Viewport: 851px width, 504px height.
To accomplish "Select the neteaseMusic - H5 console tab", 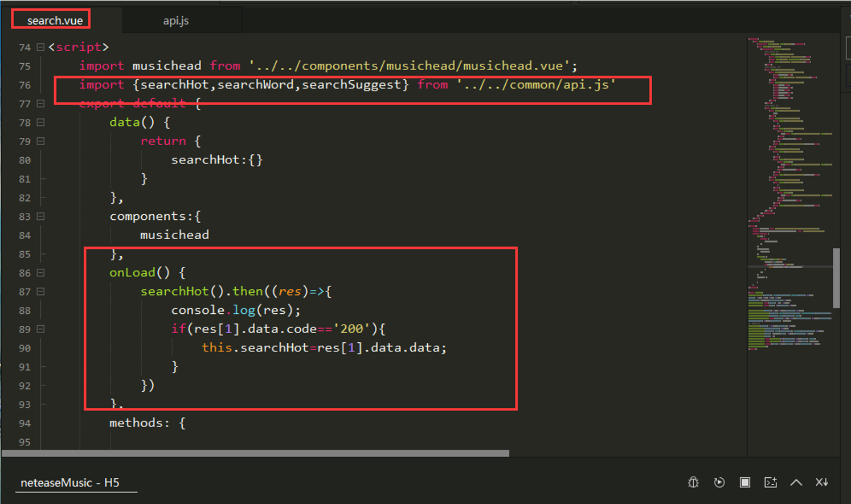I will click(70, 483).
